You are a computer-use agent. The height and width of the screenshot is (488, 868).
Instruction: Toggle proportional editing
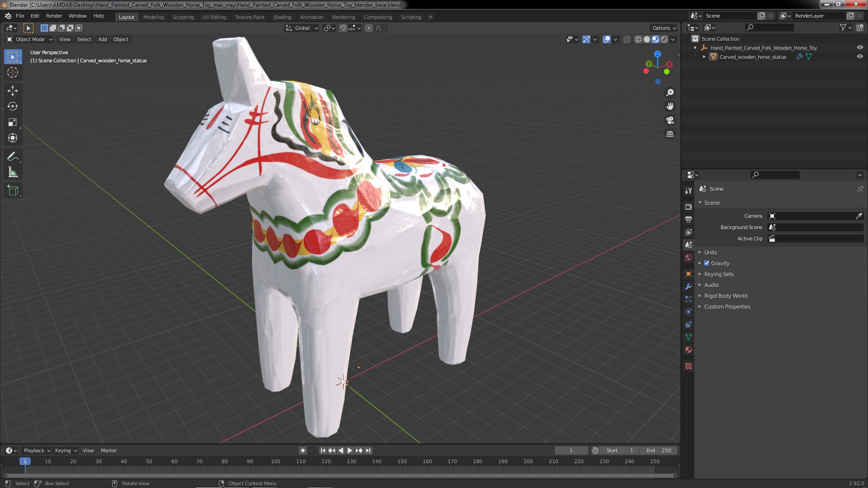[x=369, y=28]
